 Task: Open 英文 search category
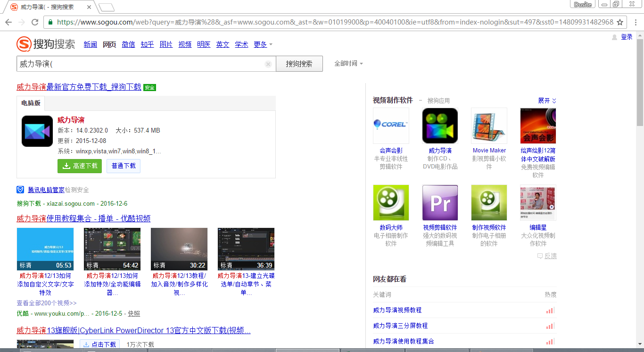click(x=223, y=44)
